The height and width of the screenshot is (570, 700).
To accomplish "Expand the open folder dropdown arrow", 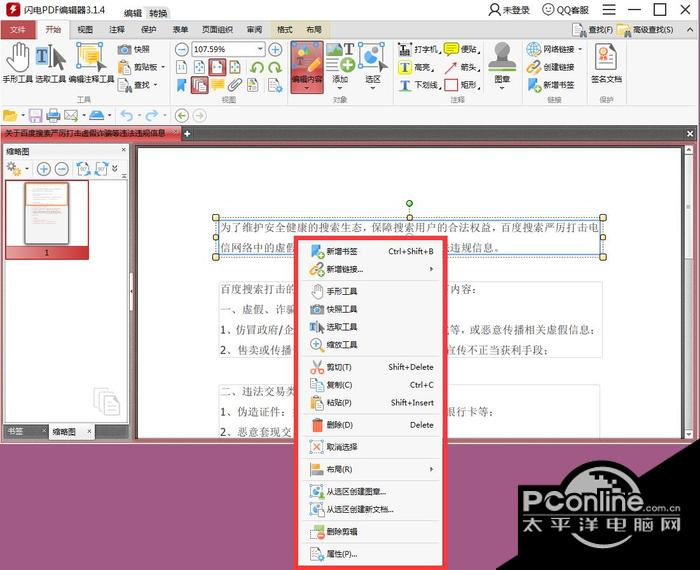I will point(23,116).
